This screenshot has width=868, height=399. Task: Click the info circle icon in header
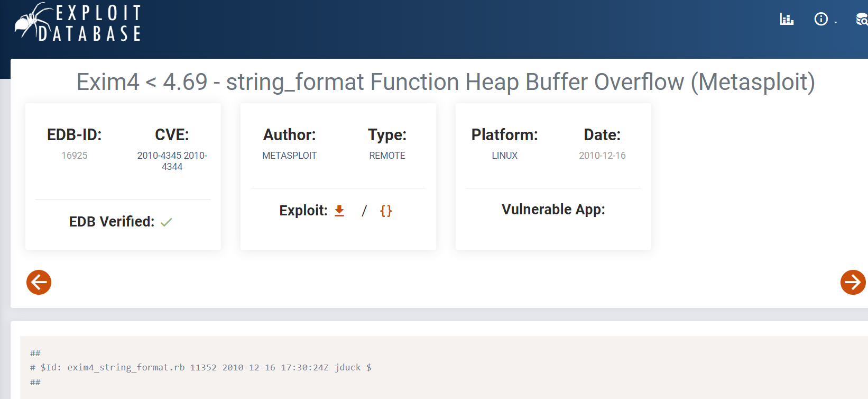point(820,20)
